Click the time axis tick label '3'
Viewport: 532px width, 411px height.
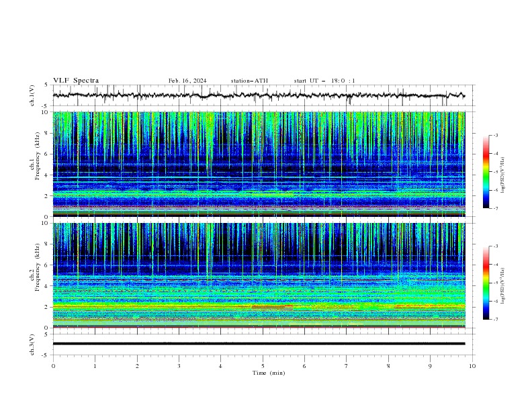pos(179,366)
